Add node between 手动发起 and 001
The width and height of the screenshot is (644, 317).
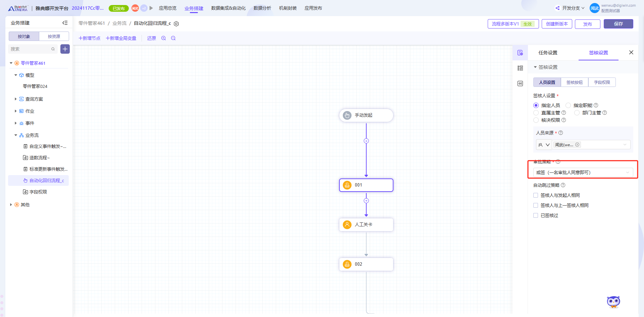pos(366,141)
